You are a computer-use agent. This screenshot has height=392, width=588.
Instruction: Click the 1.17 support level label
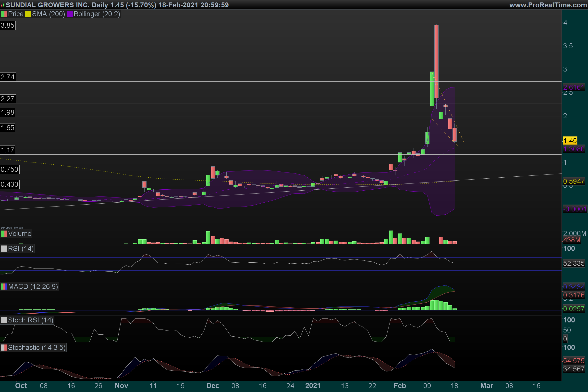tap(8, 150)
